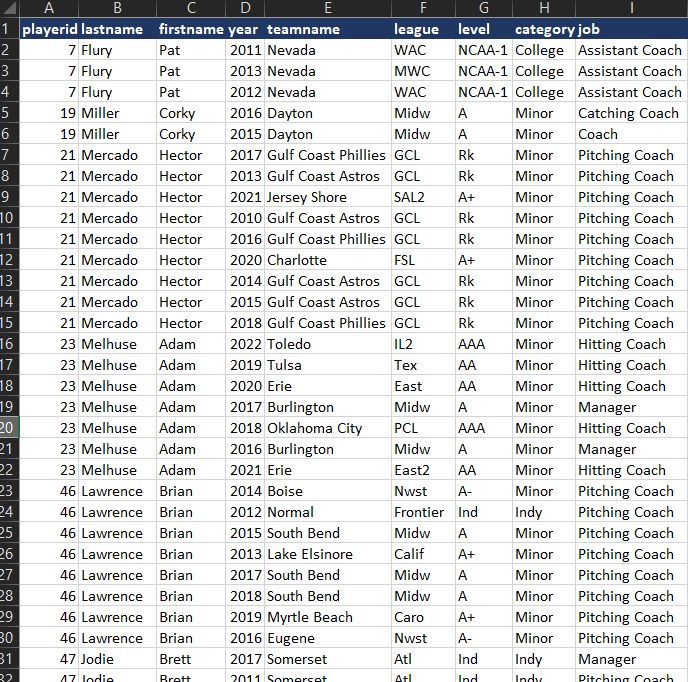Select column E header
688x682 pixels.
pos(327,8)
